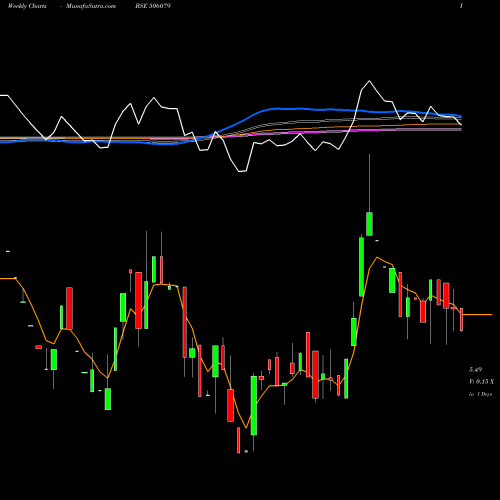Click the '5.49' price value
Screen dimensions: 500x500
point(475,370)
